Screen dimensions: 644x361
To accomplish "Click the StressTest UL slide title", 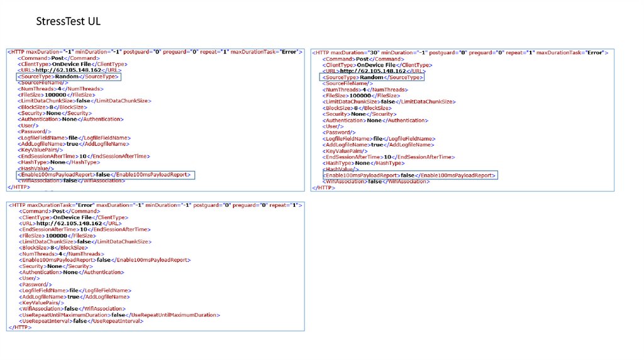I will point(68,21).
